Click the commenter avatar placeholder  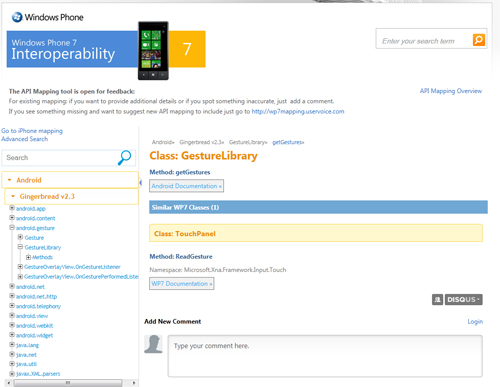(x=153, y=344)
